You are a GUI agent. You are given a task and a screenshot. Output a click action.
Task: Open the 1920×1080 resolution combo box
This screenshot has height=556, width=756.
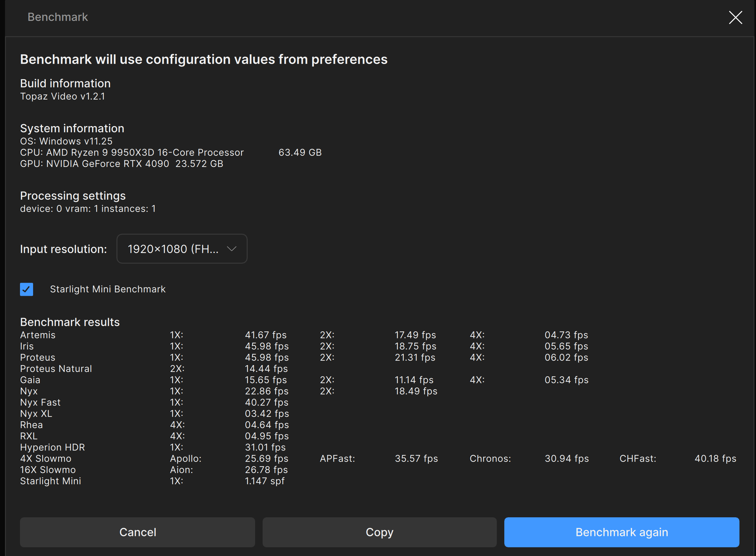click(x=173, y=249)
